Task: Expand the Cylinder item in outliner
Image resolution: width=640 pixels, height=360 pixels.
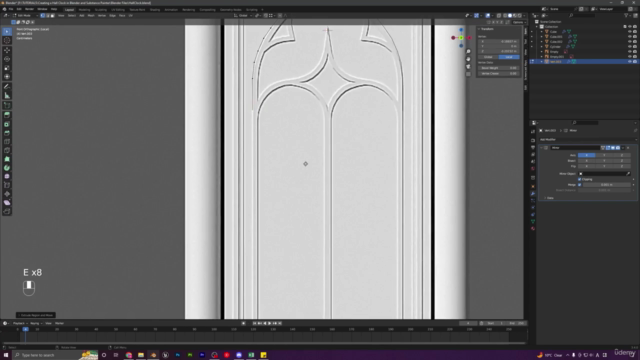Action: click(x=542, y=47)
